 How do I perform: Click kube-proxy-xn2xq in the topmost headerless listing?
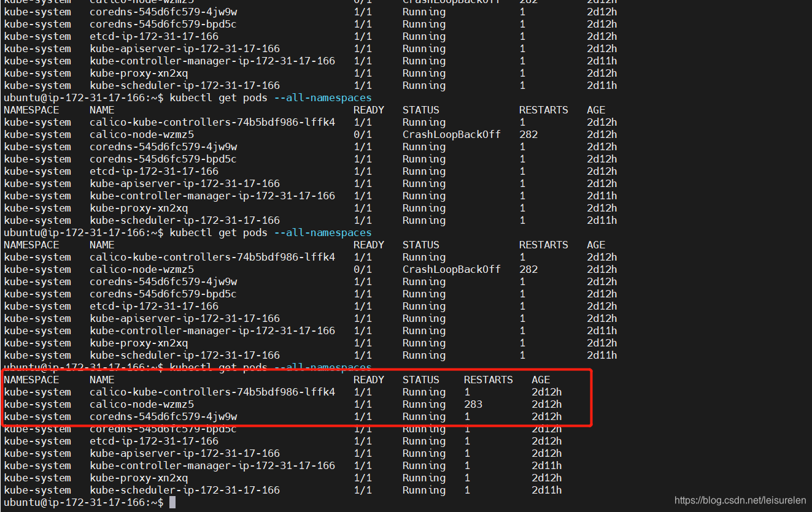point(139,73)
